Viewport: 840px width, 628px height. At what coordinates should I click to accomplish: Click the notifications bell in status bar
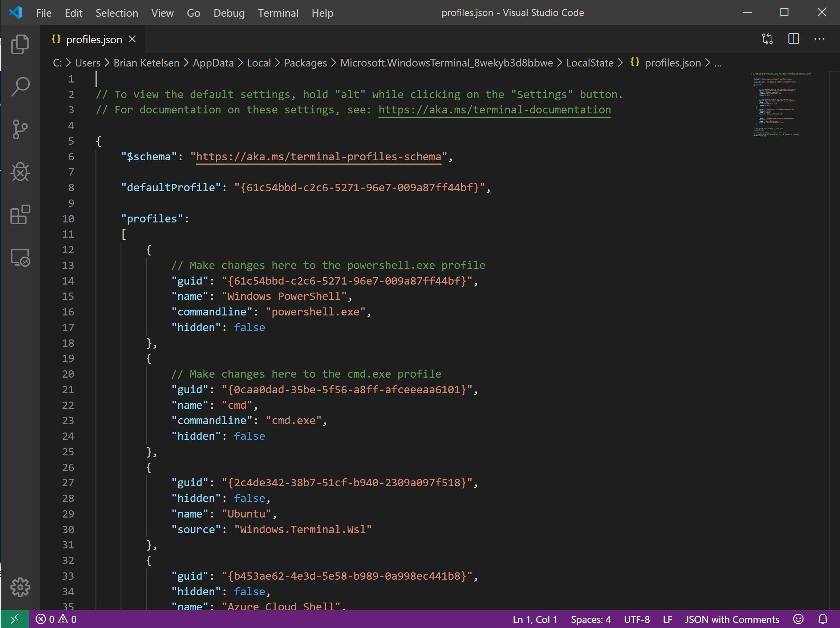point(823,619)
